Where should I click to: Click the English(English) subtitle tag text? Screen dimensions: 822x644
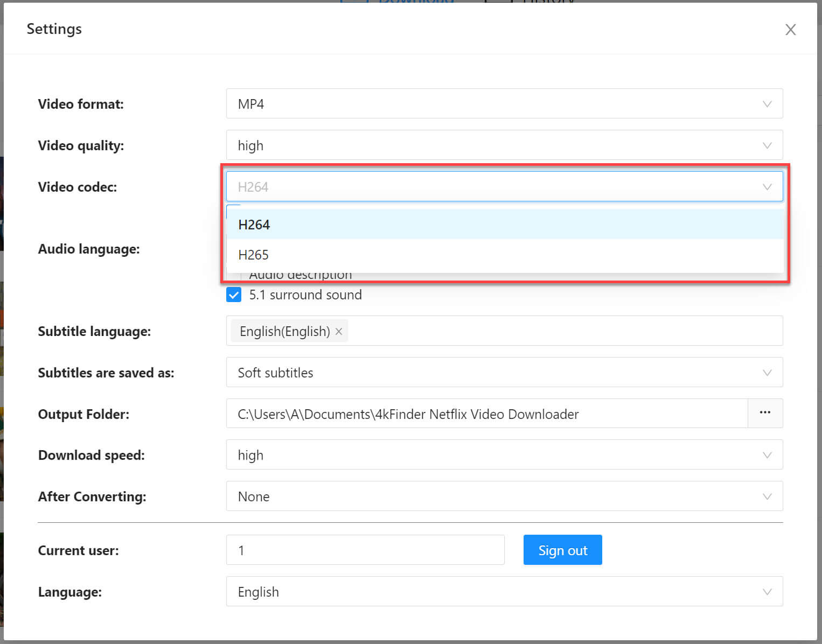point(284,331)
